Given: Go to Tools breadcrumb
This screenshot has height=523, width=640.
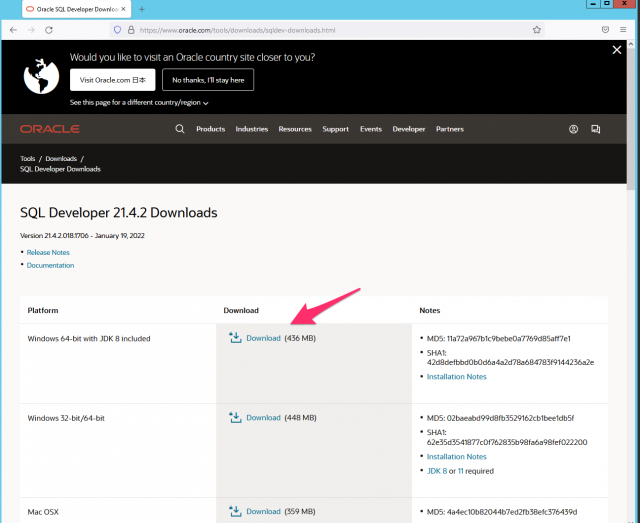Looking at the screenshot, I should click(28, 158).
